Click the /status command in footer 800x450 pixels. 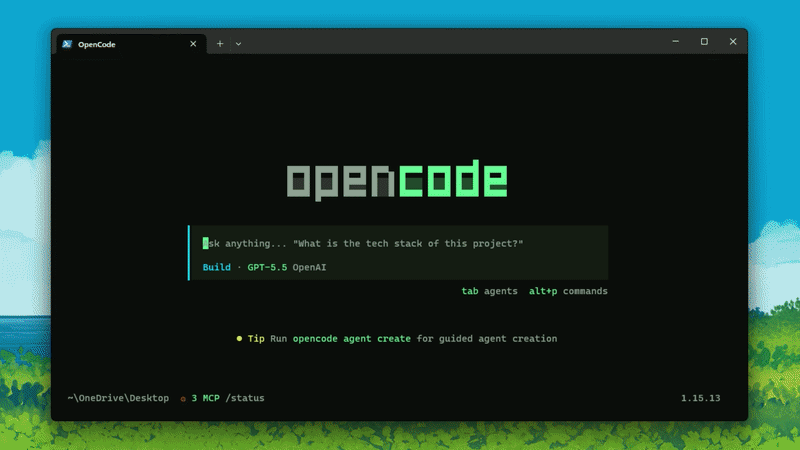(x=245, y=398)
